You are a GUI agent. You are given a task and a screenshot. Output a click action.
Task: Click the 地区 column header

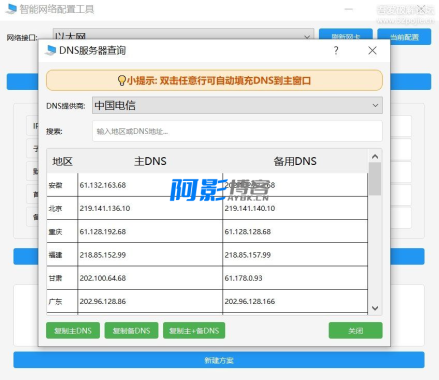(62, 161)
